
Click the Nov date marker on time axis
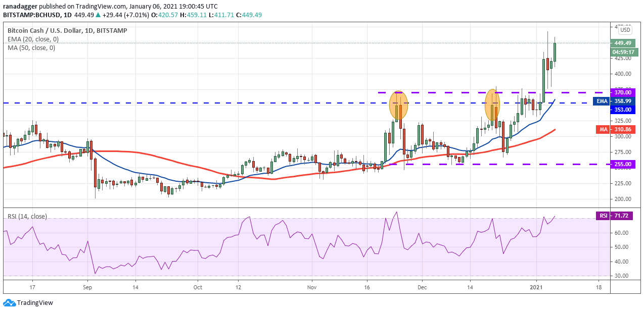(312, 286)
